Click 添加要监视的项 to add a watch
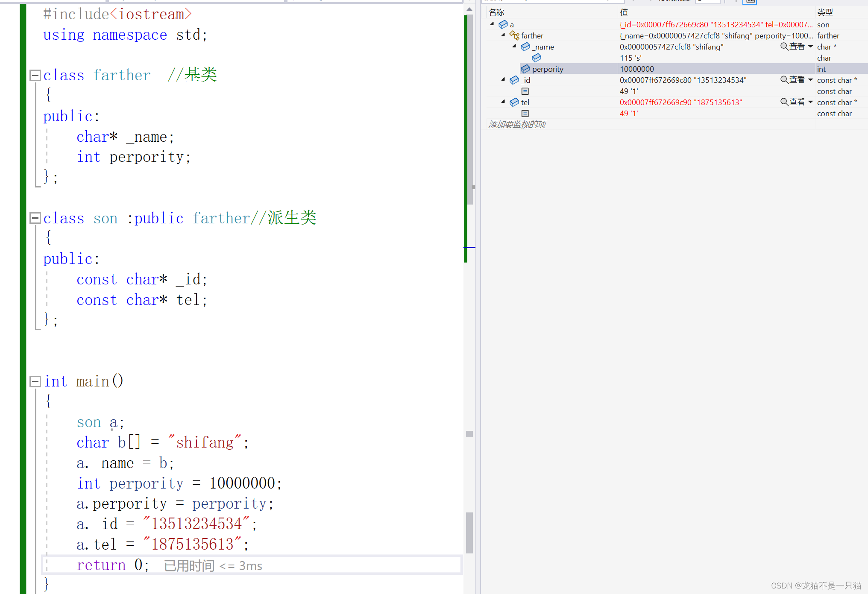The height and width of the screenshot is (594, 868). click(x=517, y=124)
